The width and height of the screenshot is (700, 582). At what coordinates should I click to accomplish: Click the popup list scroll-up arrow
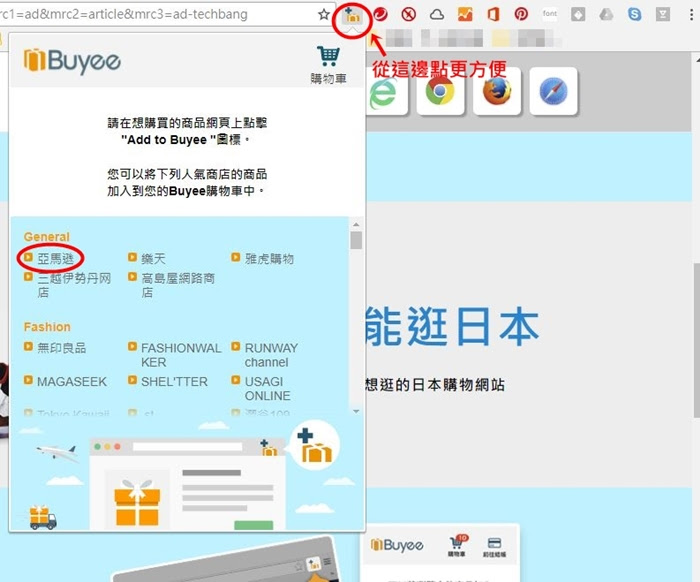tap(356, 224)
